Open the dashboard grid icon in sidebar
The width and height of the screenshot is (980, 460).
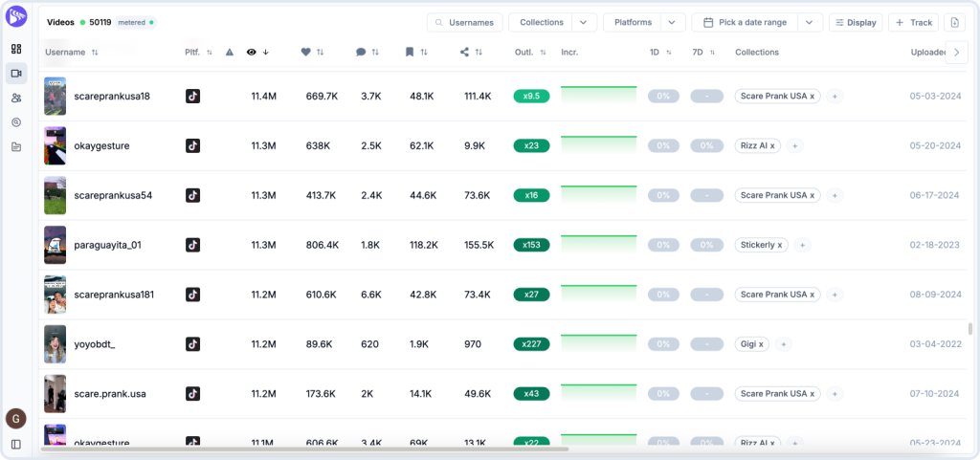coord(16,49)
